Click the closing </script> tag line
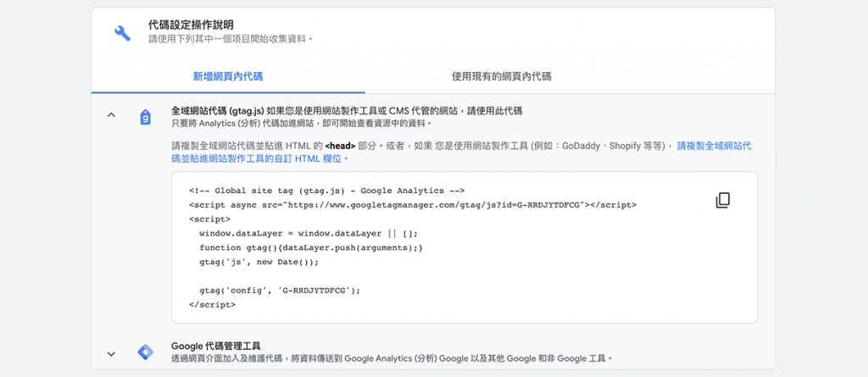Image resolution: width=868 pixels, height=377 pixels. pos(212,304)
